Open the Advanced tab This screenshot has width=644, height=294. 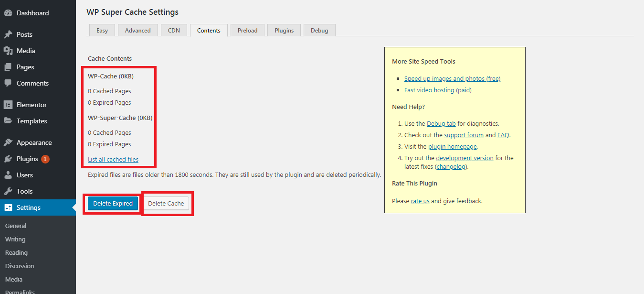click(138, 30)
